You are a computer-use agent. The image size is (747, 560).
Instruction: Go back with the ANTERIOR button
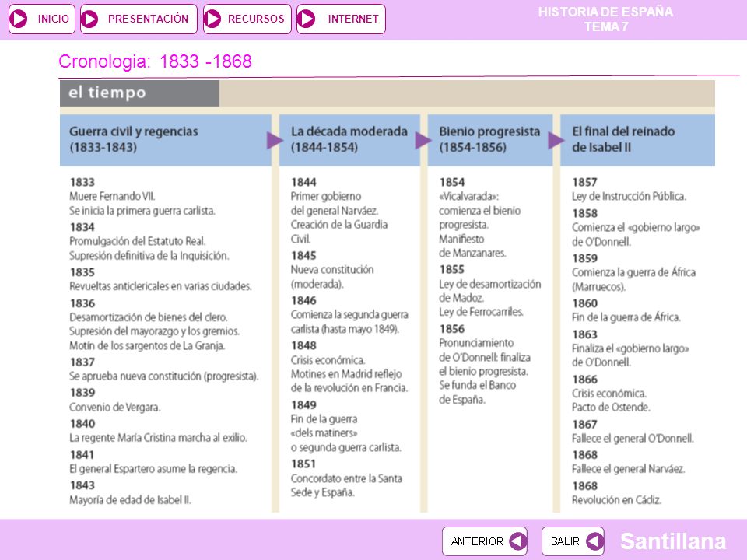point(485,541)
